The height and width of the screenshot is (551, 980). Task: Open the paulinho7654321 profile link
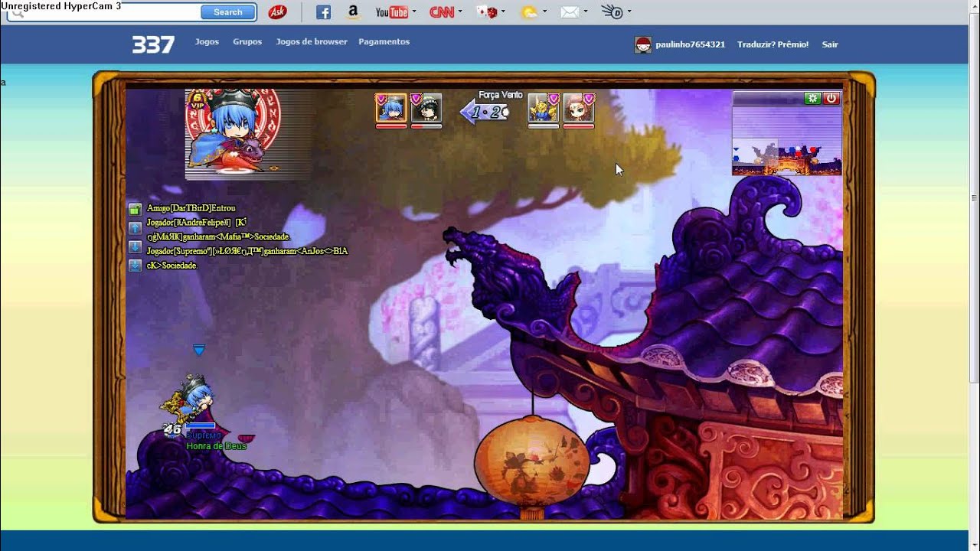click(x=691, y=44)
